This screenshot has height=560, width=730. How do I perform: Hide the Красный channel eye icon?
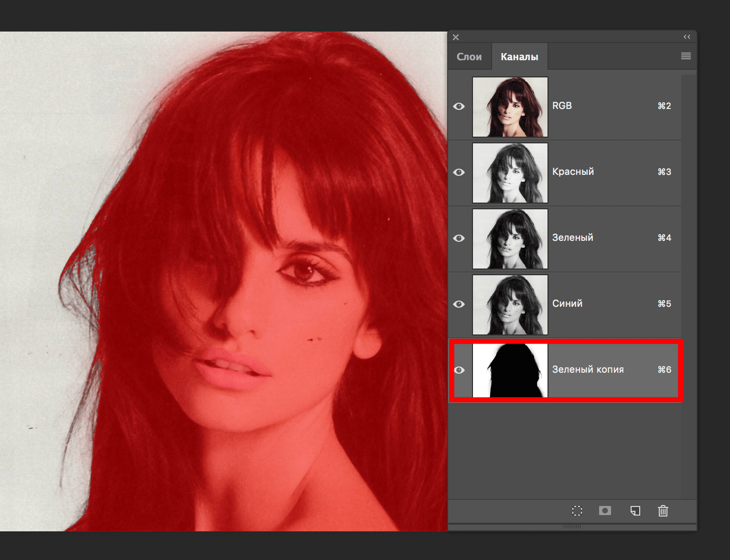pyautogui.click(x=459, y=172)
